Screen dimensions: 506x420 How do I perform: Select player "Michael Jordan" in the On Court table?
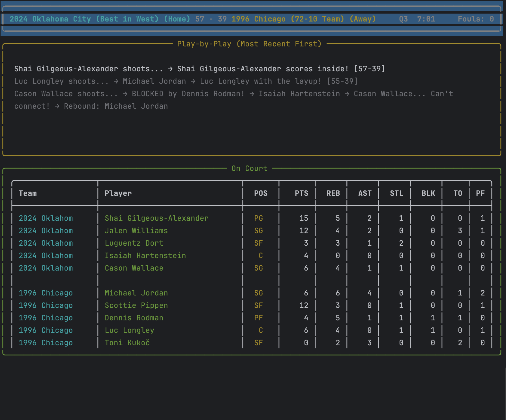point(136,293)
